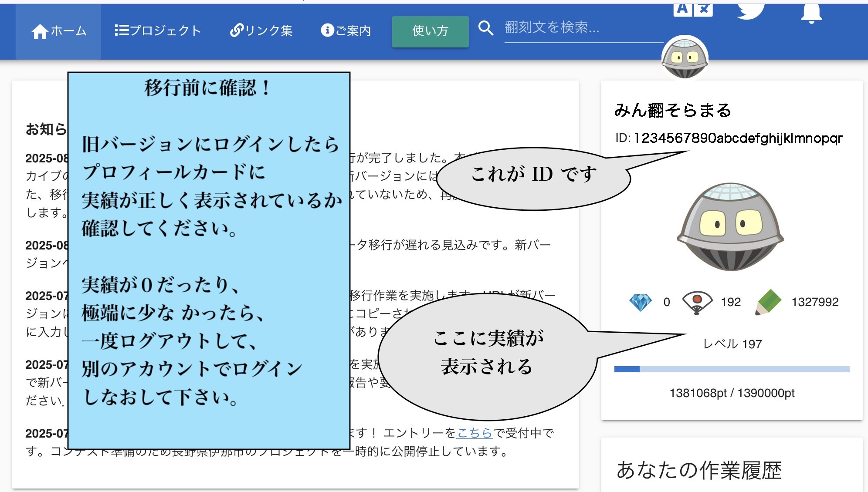
Task: Click the language translate icon
Action: (693, 10)
